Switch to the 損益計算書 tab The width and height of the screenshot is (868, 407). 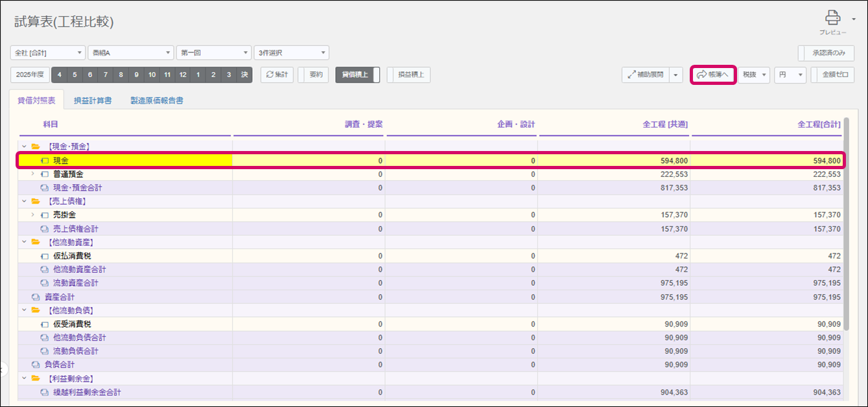tap(92, 100)
